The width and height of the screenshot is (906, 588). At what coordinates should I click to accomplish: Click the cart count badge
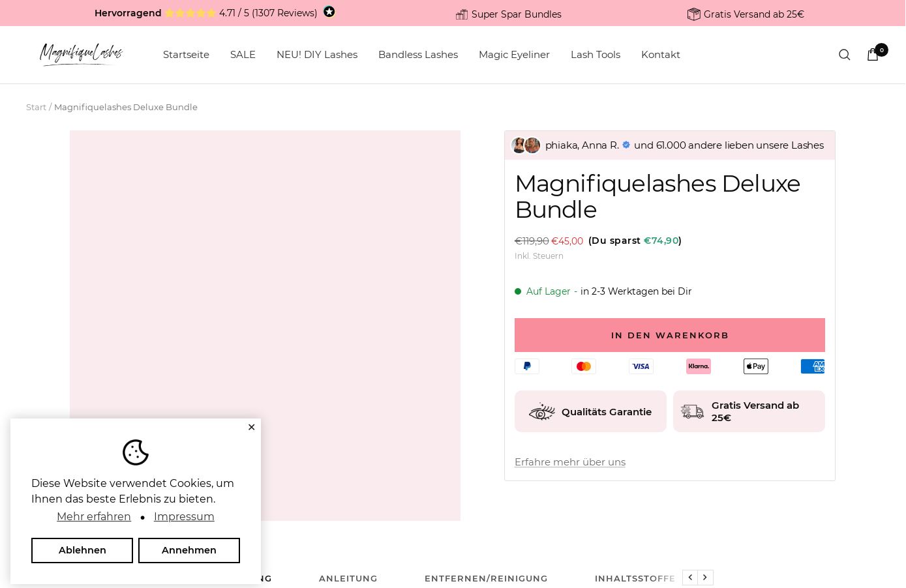click(881, 50)
